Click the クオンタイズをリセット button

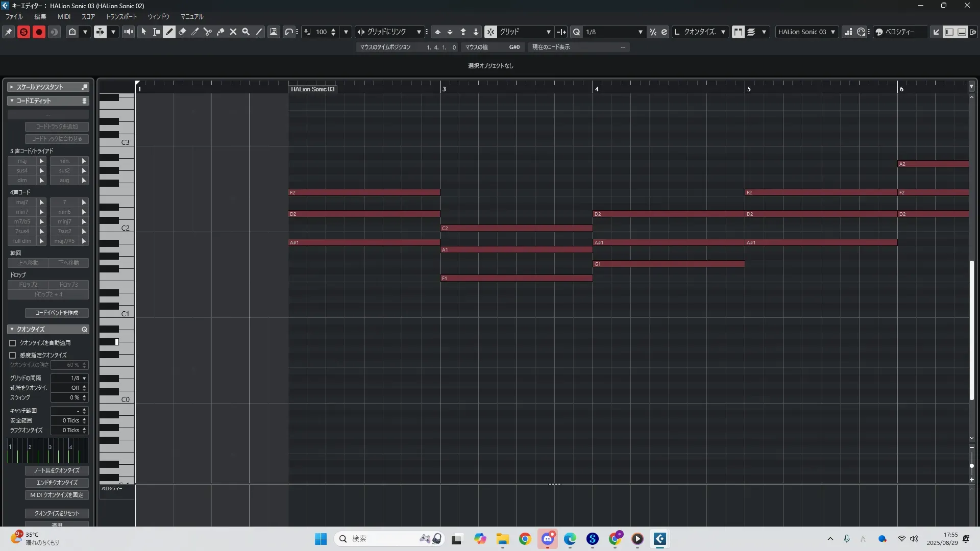tap(57, 513)
